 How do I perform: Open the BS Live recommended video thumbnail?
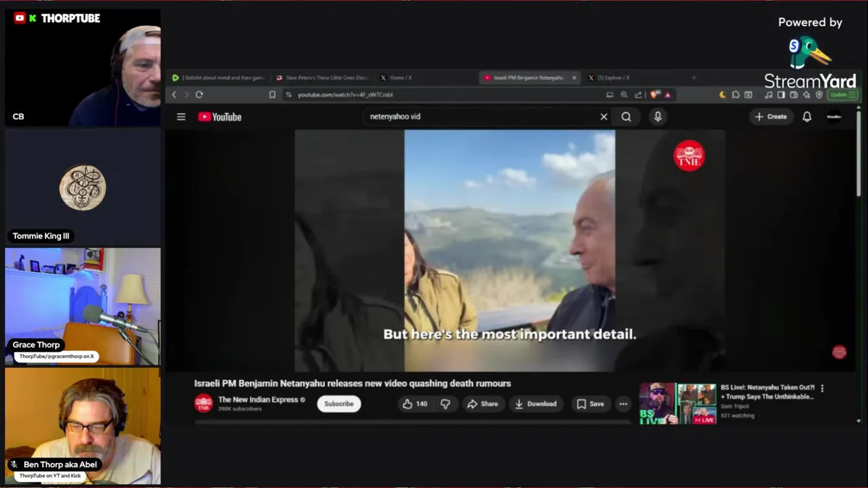pos(677,404)
